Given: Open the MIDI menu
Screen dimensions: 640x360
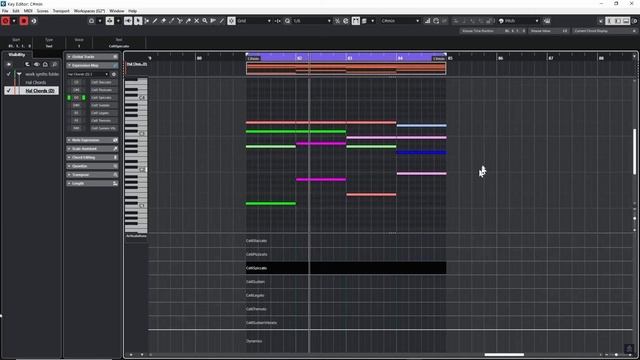Looking at the screenshot, I should (x=28, y=11).
